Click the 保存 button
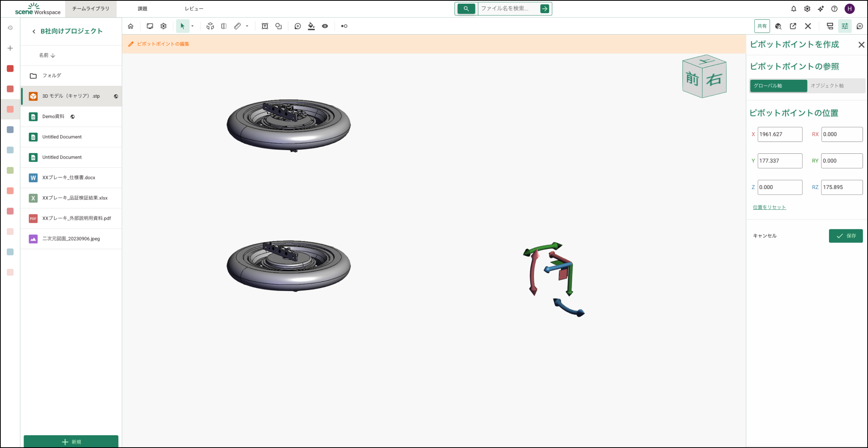Screen dimensions: 868x448 (x=845, y=236)
